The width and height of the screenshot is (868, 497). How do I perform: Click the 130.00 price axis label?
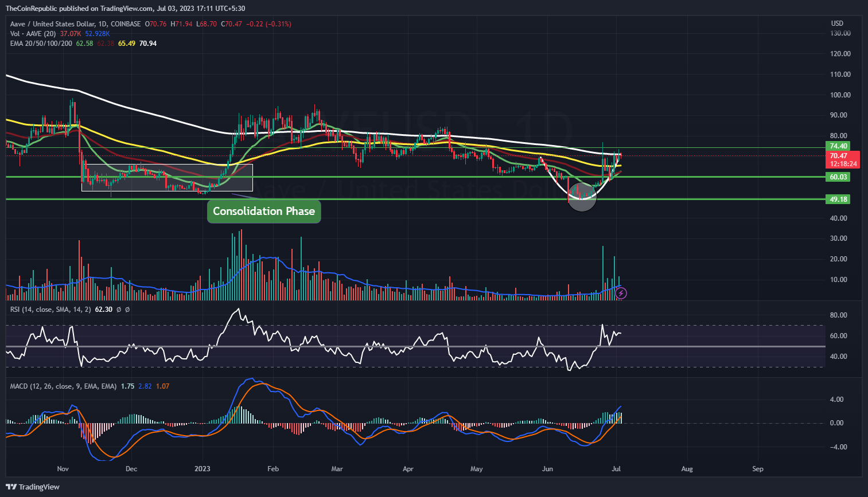click(x=840, y=33)
